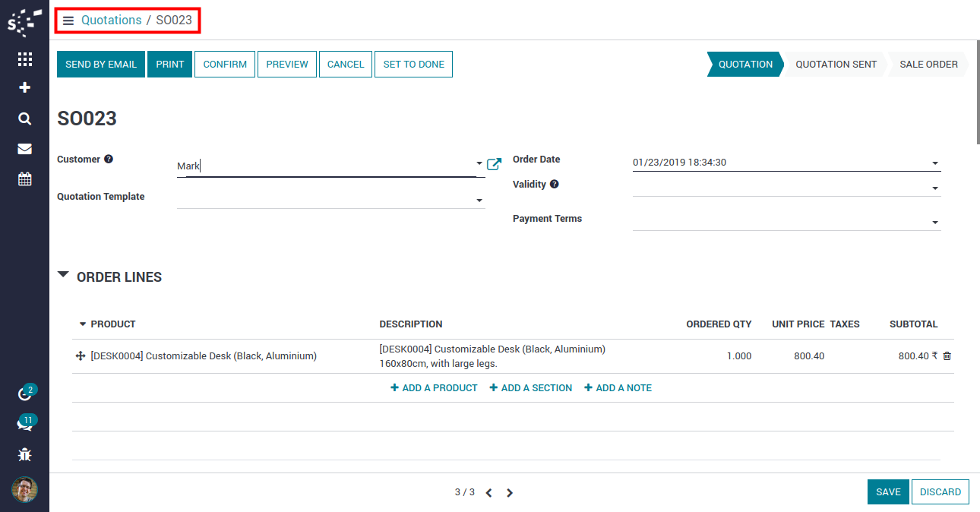Image resolution: width=980 pixels, height=512 pixels.
Task: Open the calendar icon in sidebar
Action: click(x=24, y=179)
